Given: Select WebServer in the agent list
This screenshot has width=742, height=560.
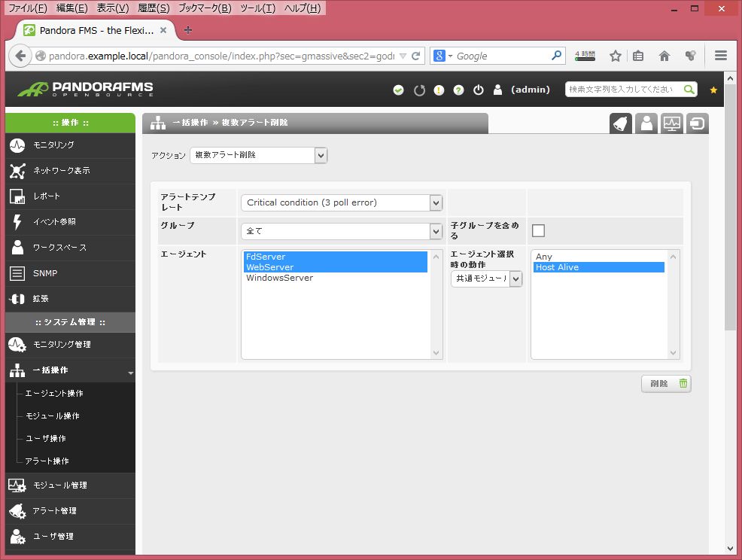Looking at the screenshot, I should (336, 267).
